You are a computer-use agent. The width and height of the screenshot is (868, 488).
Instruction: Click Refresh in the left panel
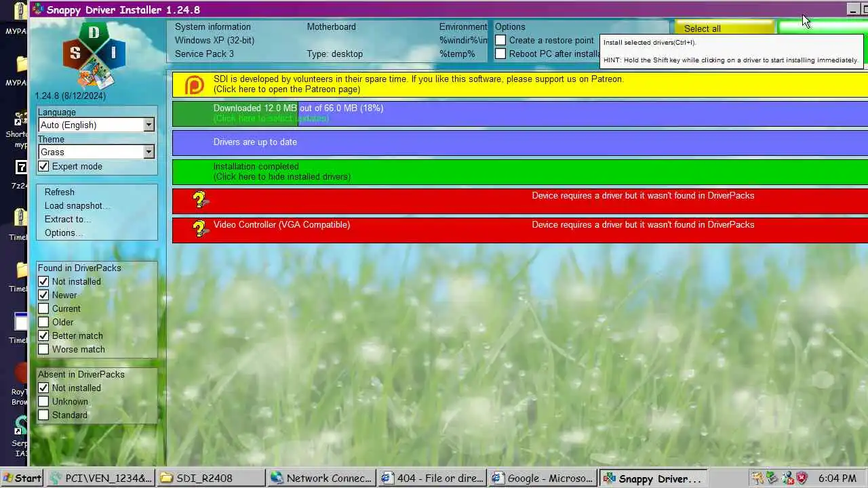coord(60,192)
